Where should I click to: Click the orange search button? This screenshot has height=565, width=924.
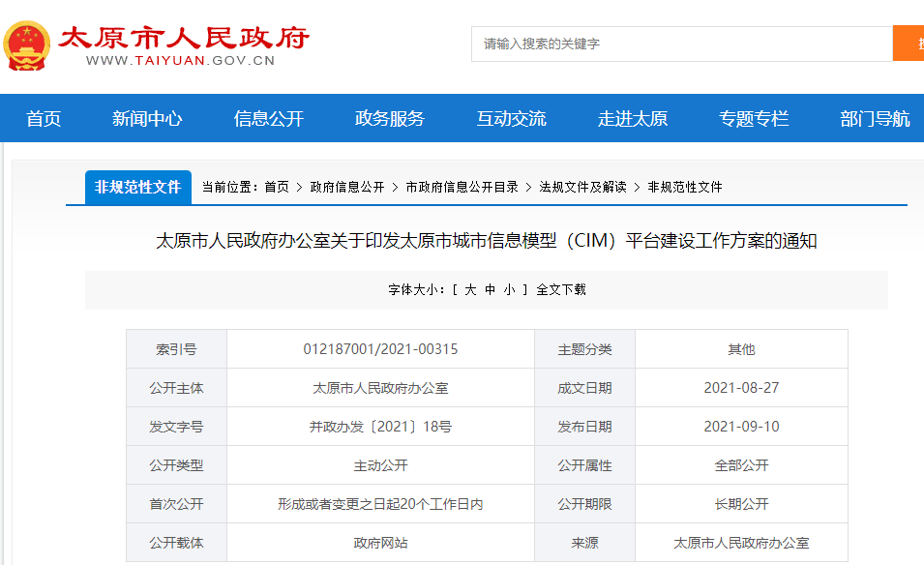909,44
